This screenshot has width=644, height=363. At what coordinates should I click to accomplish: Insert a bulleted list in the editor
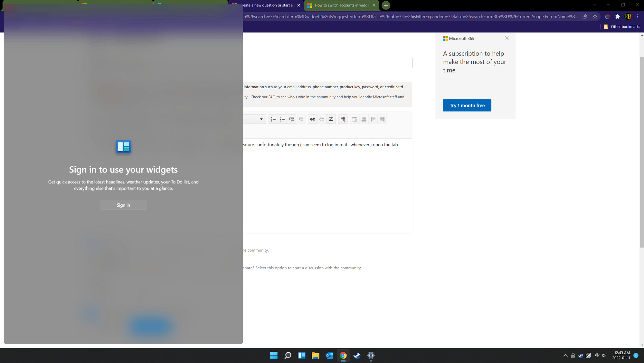click(282, 119)
